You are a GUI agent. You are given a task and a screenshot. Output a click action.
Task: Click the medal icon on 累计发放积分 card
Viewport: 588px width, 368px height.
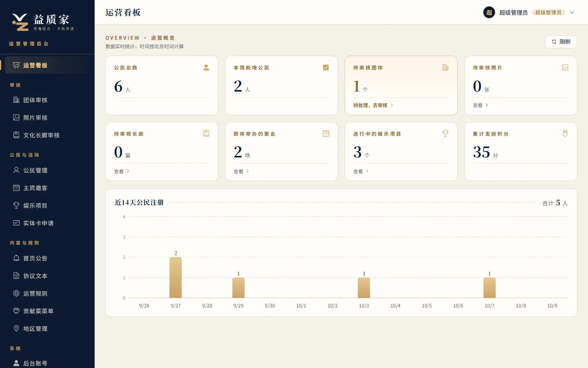(x=565, y=133)
